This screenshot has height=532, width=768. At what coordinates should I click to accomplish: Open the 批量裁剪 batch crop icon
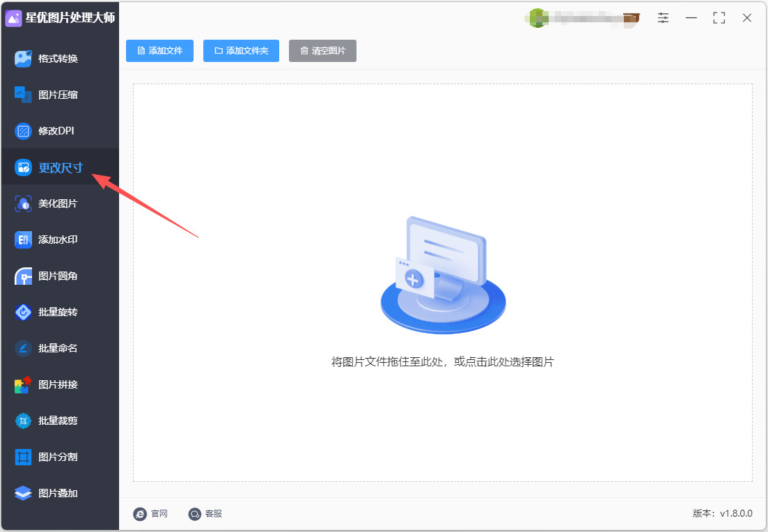tap(23, 421)
